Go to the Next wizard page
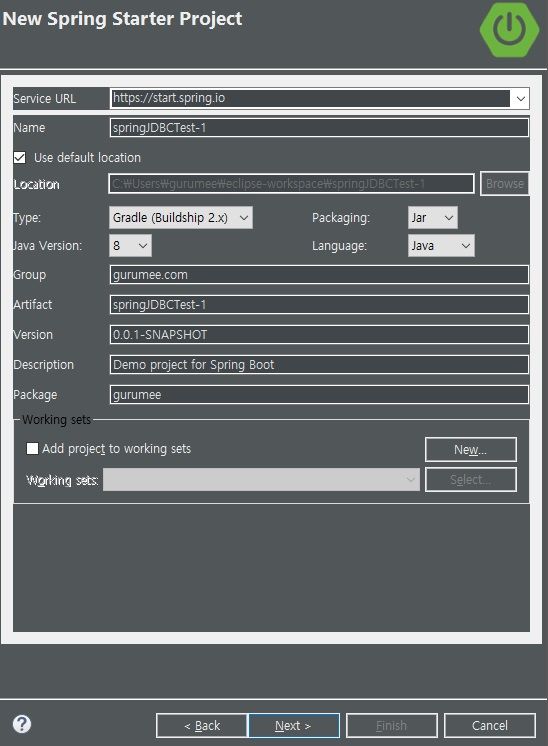The height and width of the screenshot is (746, 548). tap(294, 726)
